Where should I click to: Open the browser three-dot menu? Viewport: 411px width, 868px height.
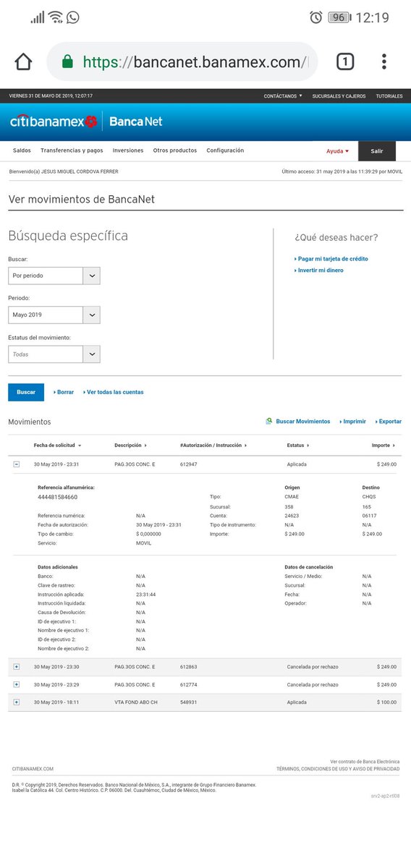pos(384,61)
